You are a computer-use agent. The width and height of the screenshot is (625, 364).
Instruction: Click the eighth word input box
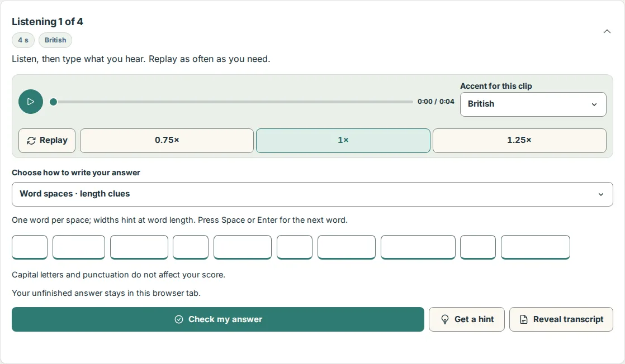tap(418, 247)
